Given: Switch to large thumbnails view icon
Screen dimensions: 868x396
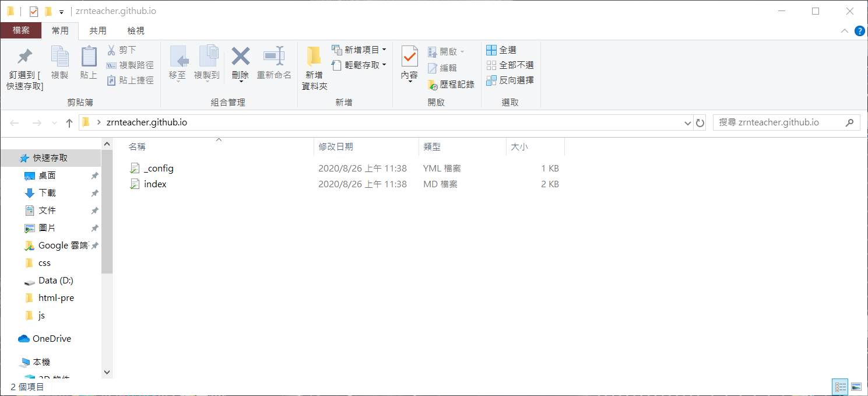Looking at the screenshot, I should [856, 387].
